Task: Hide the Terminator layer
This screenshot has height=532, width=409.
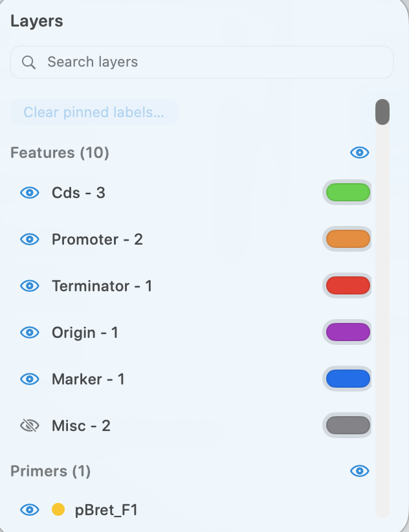Action: coord(29,285)
